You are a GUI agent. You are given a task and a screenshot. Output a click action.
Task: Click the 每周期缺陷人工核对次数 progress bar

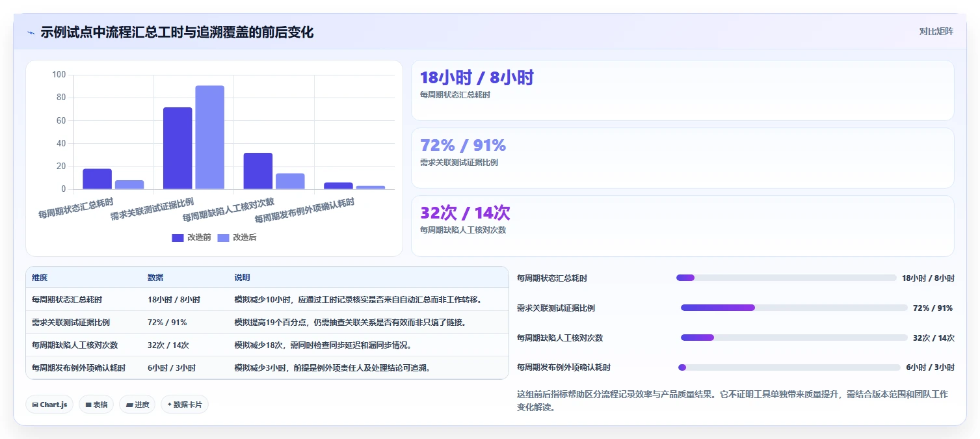(794, 338)
